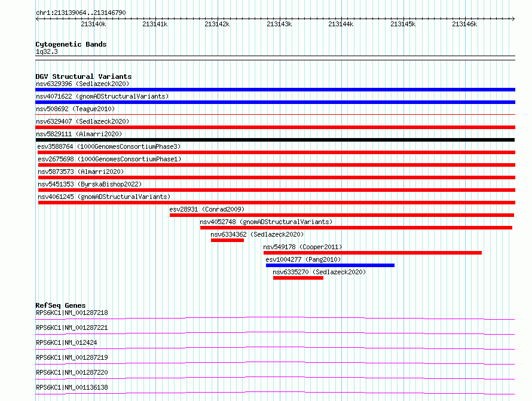Image resolution: width=532 pixels, height=401 pixels.
Task: Open the RPS6KC1|NM_001287218 transcript label
Action: coord(72,313)
